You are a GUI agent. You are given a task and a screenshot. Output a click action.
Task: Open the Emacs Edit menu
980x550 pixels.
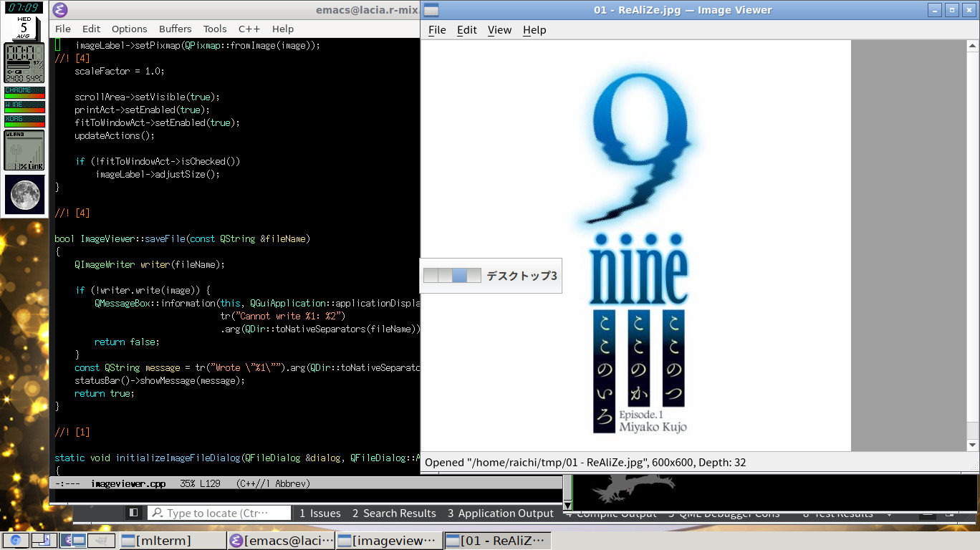91,29
